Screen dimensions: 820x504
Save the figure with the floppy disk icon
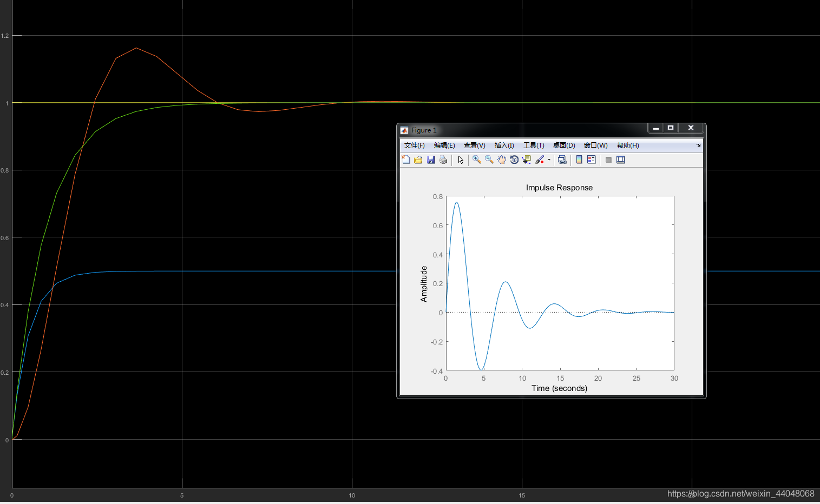pos(431,160)
